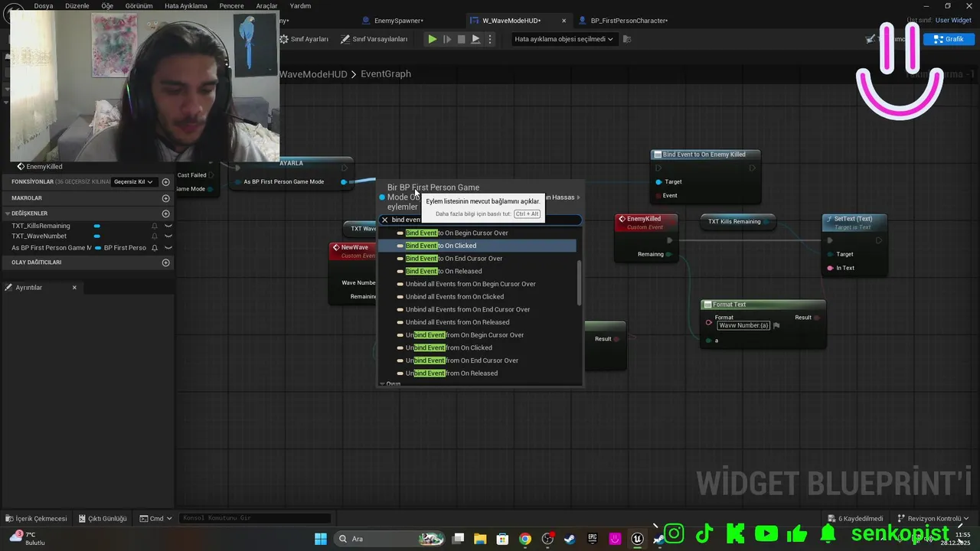
Task: Add a new function with Fonksiyonlar plus icon
Action: [165, 182]
